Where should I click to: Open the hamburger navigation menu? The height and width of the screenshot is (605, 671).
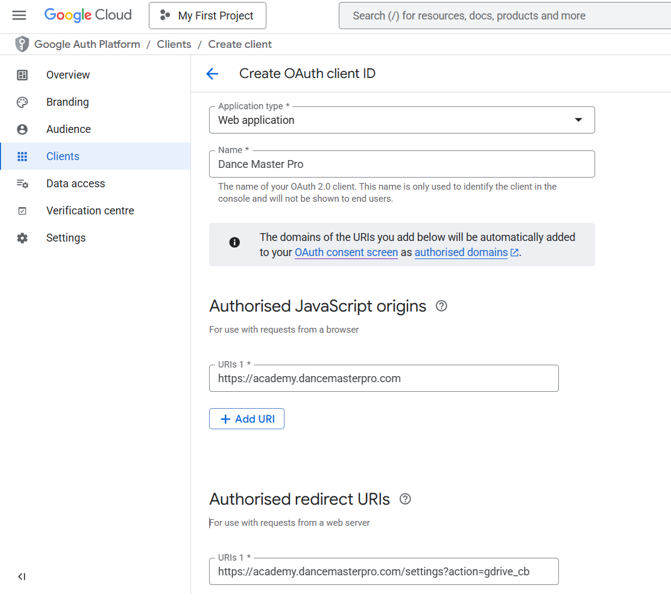[x=19, y=15]
